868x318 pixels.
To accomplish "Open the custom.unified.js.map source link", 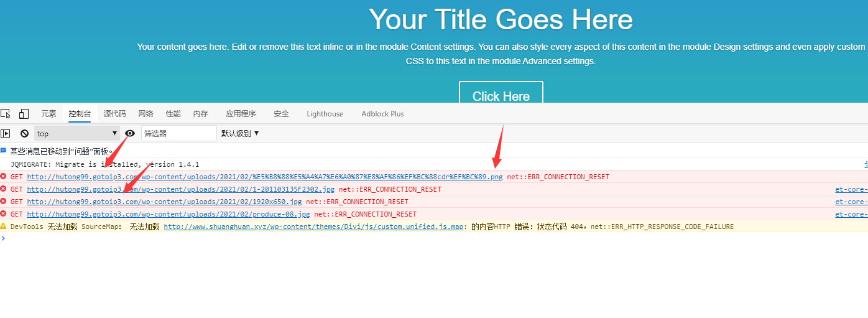I will tap(313, 227).
